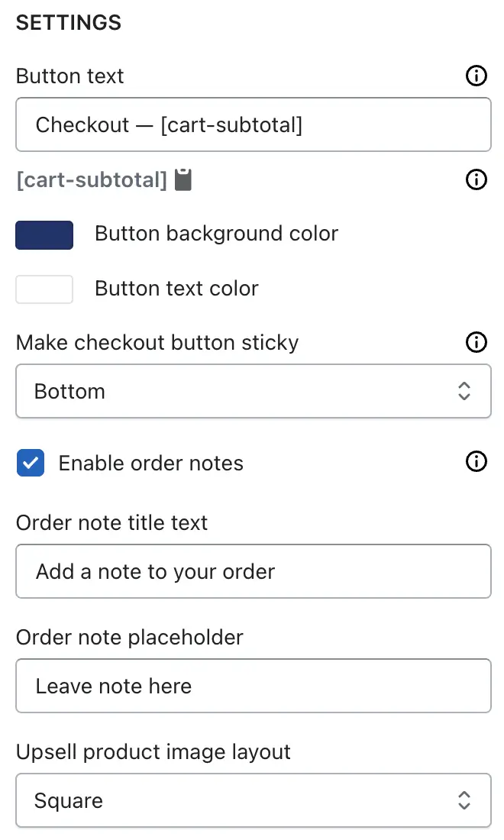The height and width of the screenshot is (840, 504).
Task: Click the Button text color label
Action: pos(176,288)
